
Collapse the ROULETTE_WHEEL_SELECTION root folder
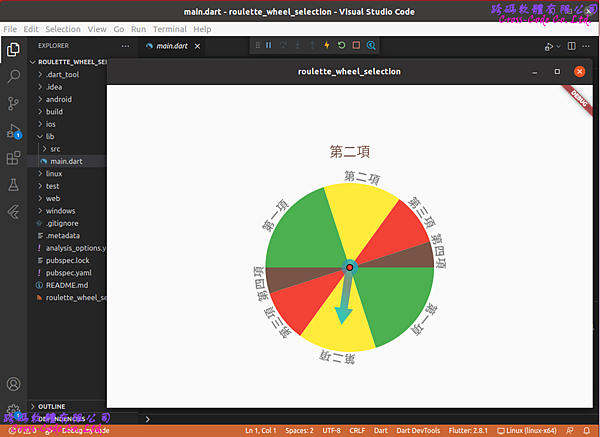68,62
